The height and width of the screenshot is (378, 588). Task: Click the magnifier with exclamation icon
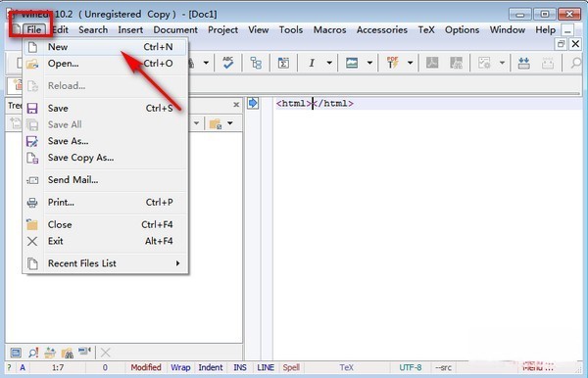[33, 353]
